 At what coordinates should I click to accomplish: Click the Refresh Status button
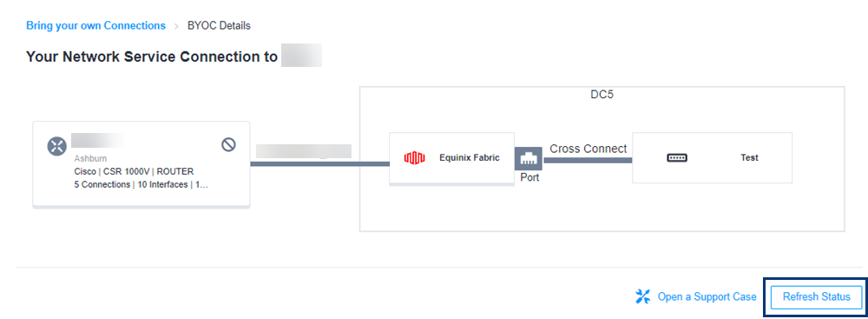[817, 296]
